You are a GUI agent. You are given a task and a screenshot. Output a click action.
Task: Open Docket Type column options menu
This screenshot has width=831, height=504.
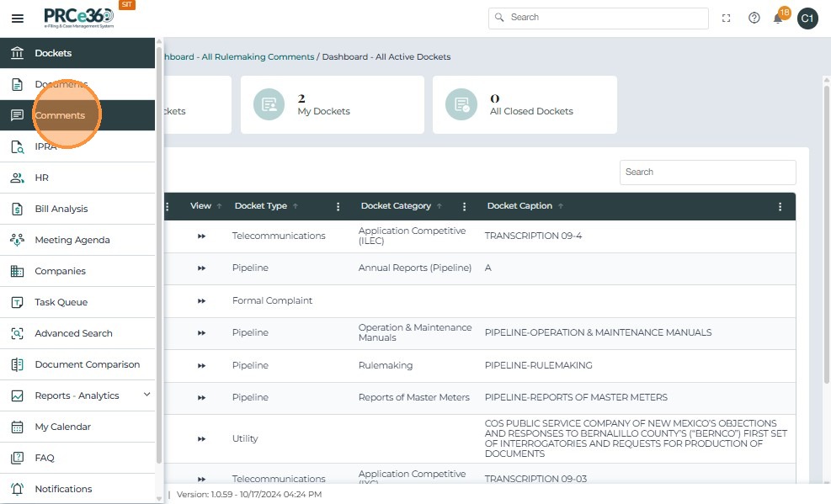tap(338, 206)
